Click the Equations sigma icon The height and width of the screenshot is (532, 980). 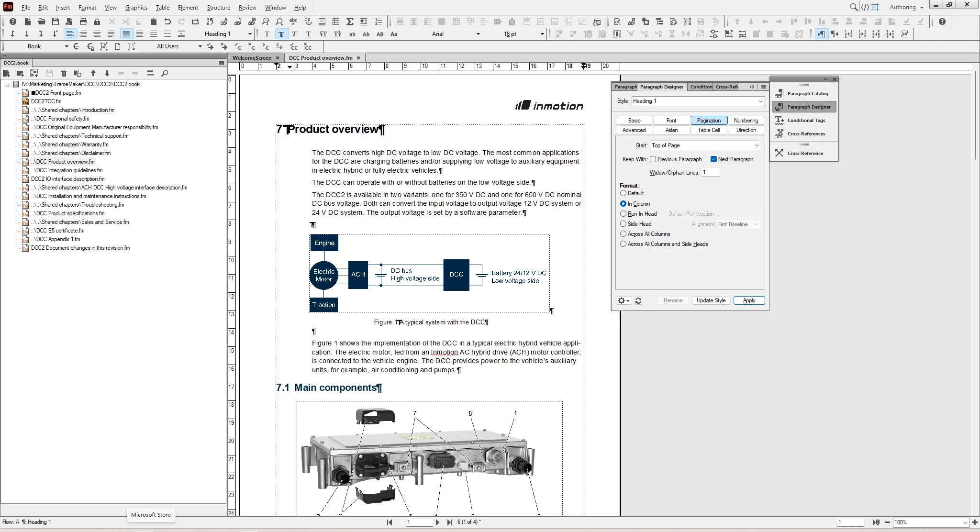coord(350,22)
